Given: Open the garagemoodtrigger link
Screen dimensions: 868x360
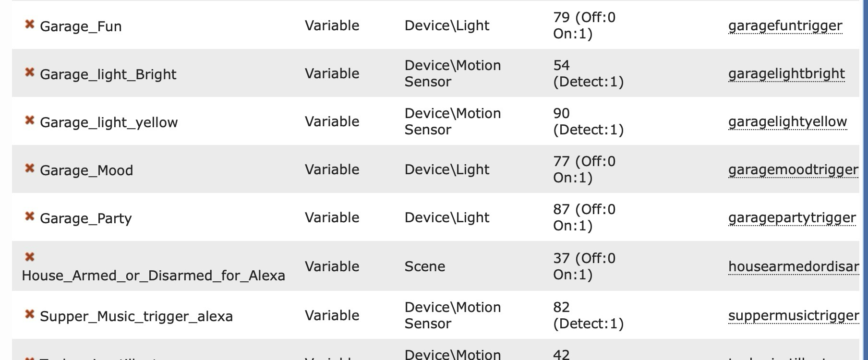Looking at the screenshot, I should [793, 170].
